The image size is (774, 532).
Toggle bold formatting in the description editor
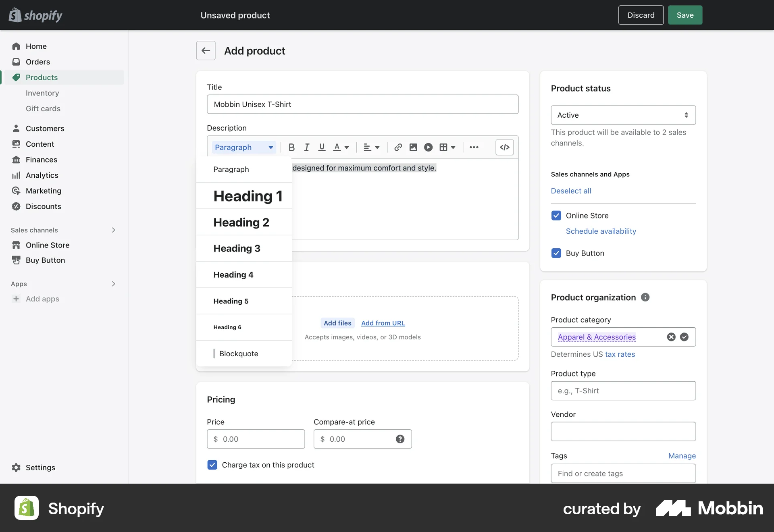click(x=291, y=147)
